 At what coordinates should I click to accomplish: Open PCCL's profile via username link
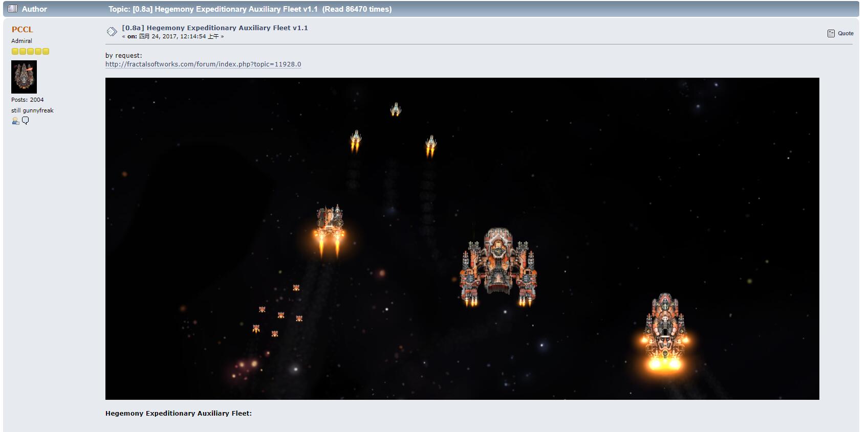click(22, 30)
